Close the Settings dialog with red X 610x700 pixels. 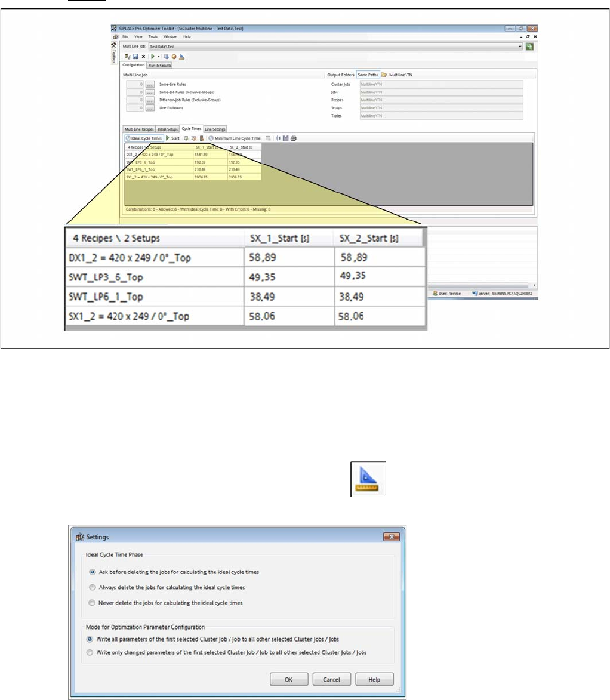[391, 536]
